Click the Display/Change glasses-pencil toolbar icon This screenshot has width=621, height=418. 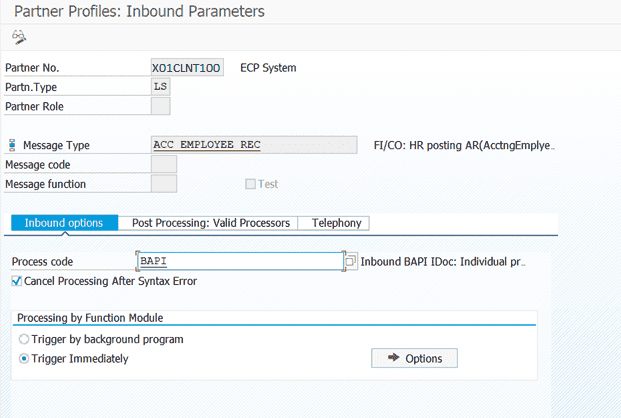(x=18, y=38)
